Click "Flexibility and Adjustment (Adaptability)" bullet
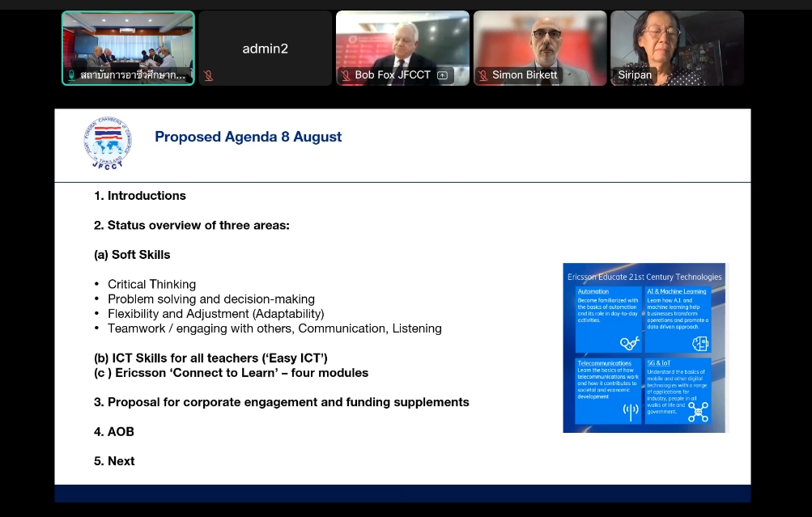The height and width of the screenshot is (517, 812). (x=216, y=314)
